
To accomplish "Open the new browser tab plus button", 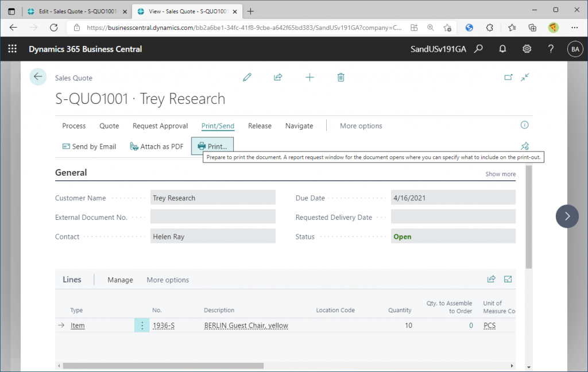I will click(250, 11).
